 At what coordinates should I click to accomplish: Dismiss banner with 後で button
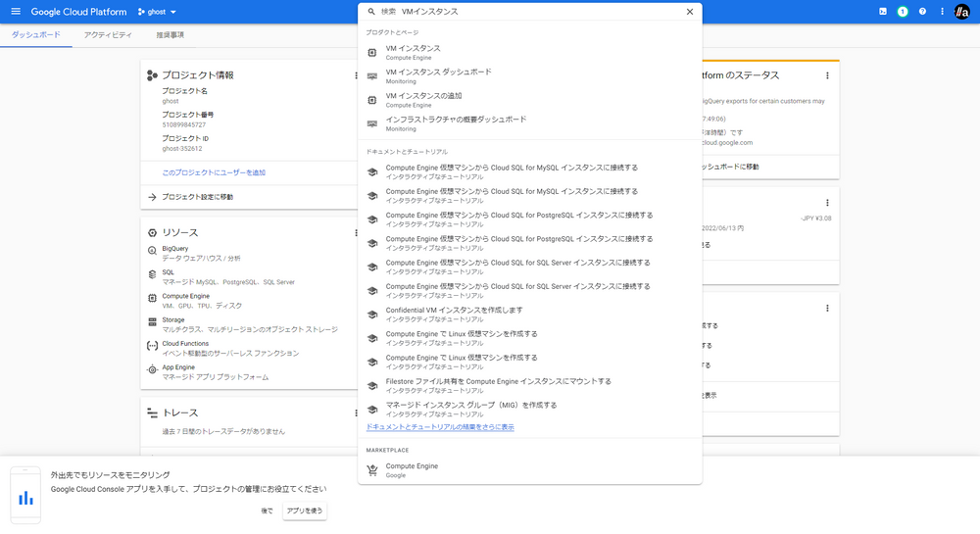pyautogui.click(x=267, y=510)
